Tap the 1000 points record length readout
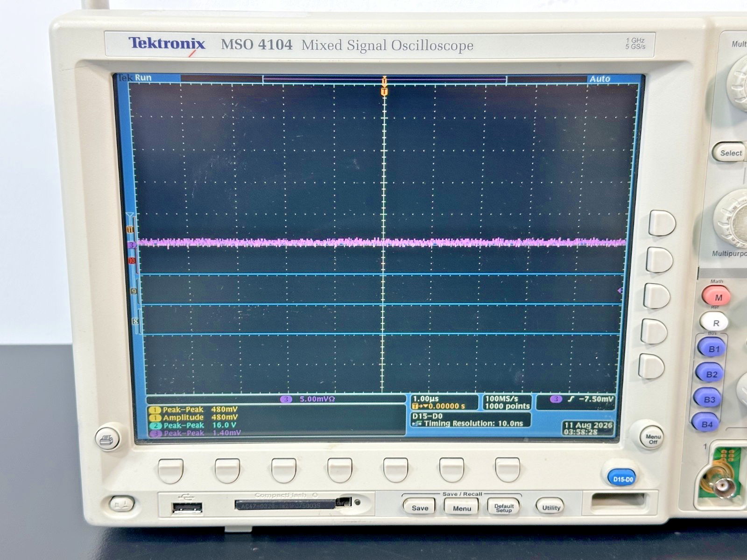 coord(507,406)
